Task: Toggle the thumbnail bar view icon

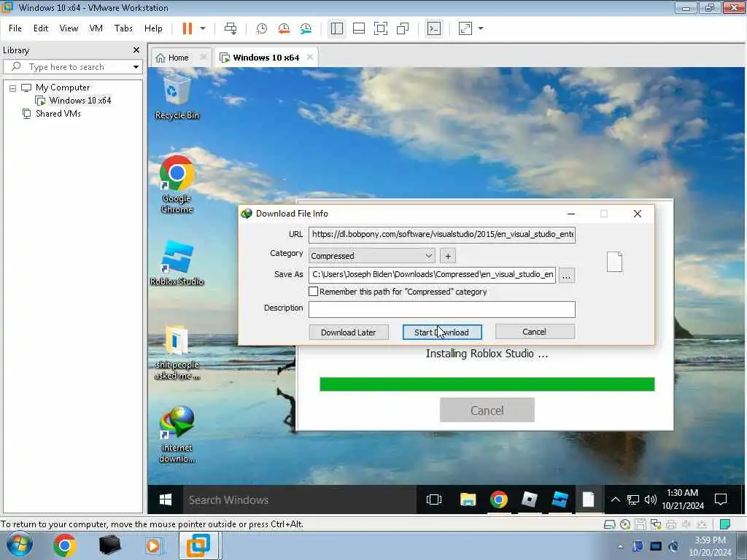Action: [x=359, y=28]
